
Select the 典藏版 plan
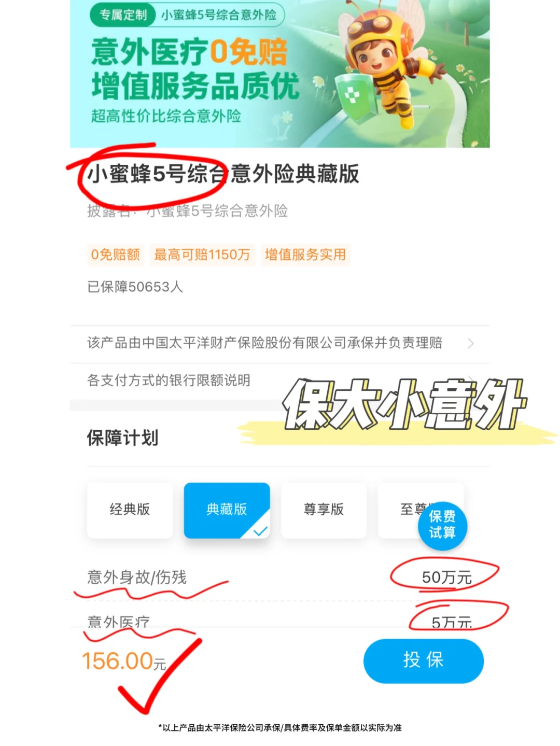[227, 510]
